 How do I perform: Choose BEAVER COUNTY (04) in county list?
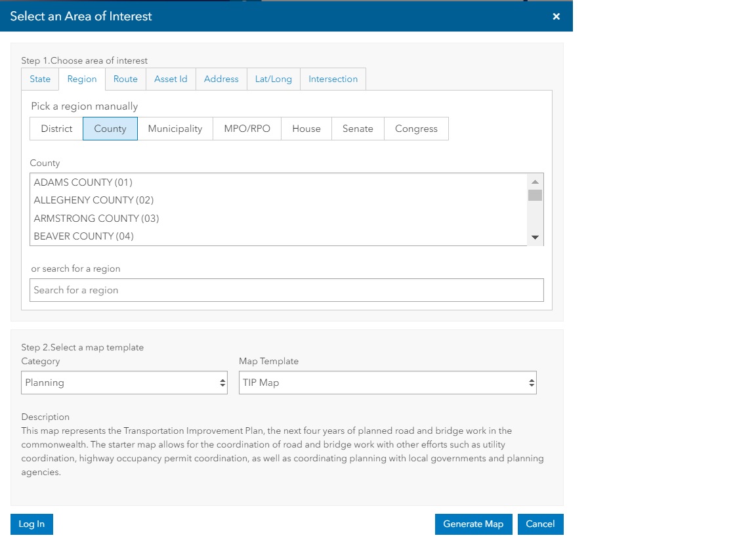[x=84, y=236]
